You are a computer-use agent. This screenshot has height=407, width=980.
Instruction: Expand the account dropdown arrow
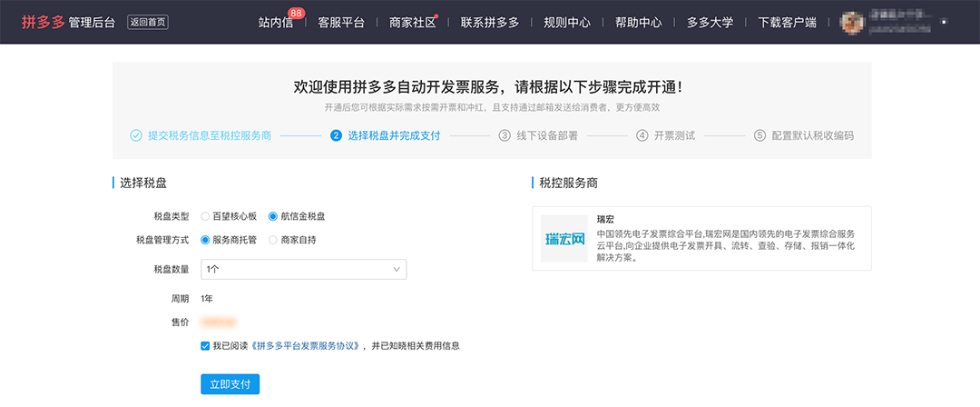coord(943,22)
